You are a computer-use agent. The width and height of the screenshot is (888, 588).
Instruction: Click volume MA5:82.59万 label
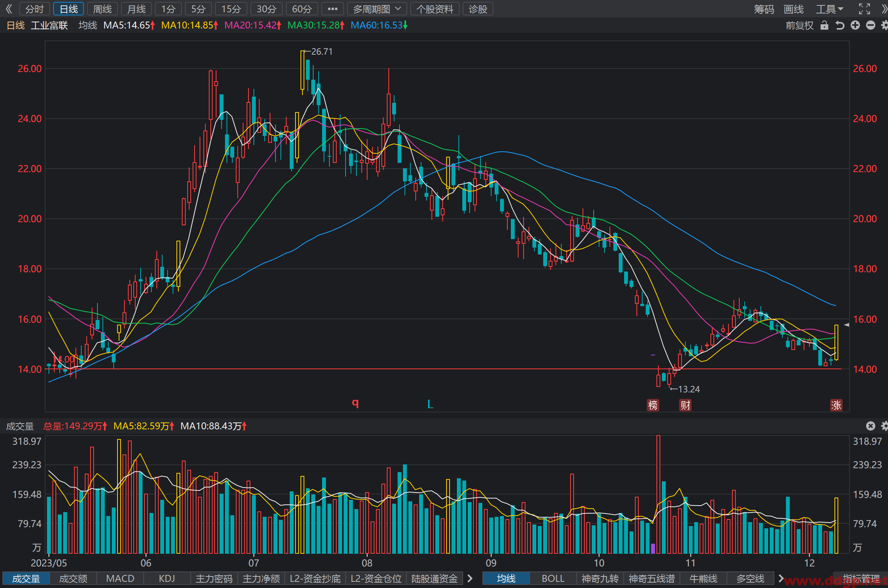[144, 426]
